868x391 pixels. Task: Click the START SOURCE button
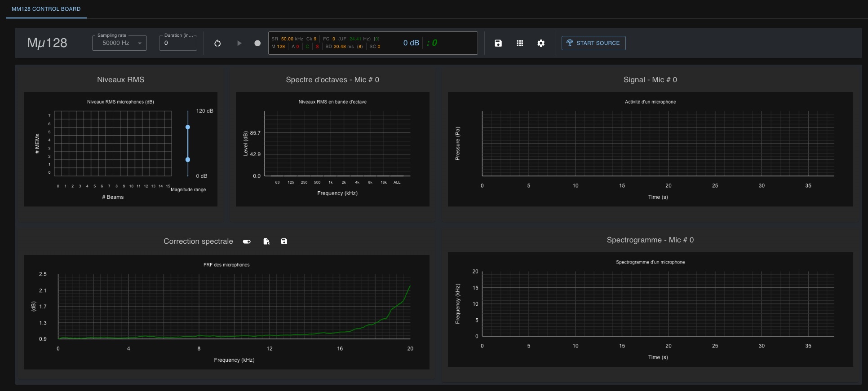593,43
